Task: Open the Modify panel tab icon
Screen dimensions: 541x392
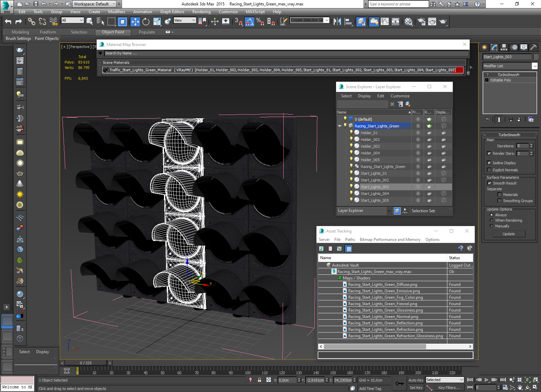Action: tap(494, 47)
